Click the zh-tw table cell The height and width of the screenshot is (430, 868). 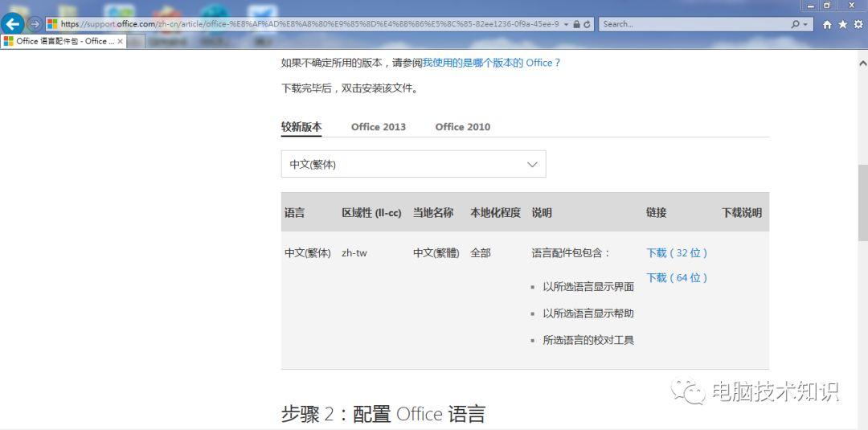coord(354,253)
